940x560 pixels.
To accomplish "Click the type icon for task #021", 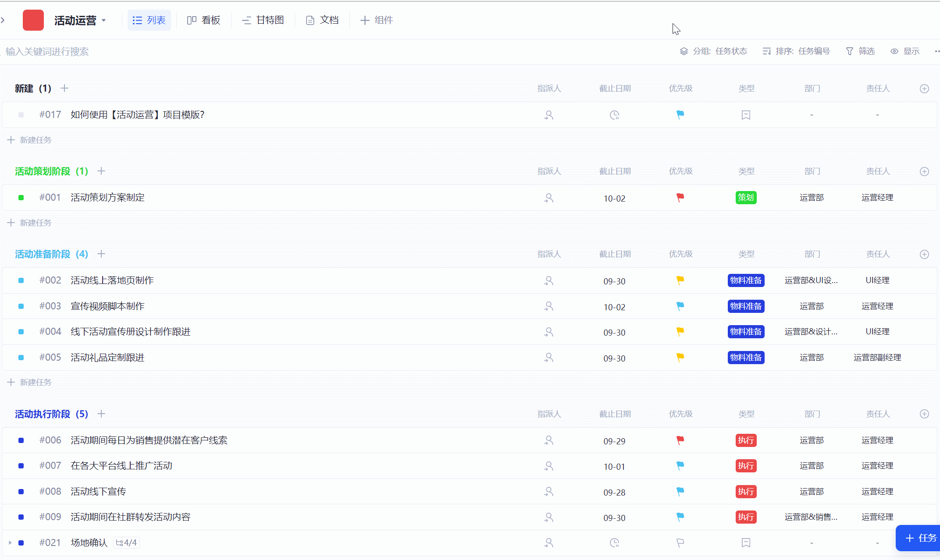I will [x=746, y=543].
